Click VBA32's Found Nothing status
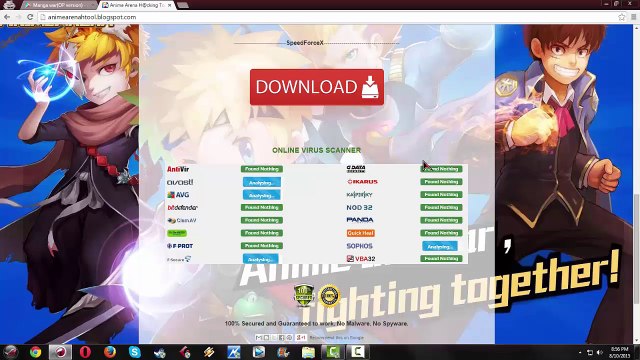This screenshot has width=640, height=360. point(441,259)
